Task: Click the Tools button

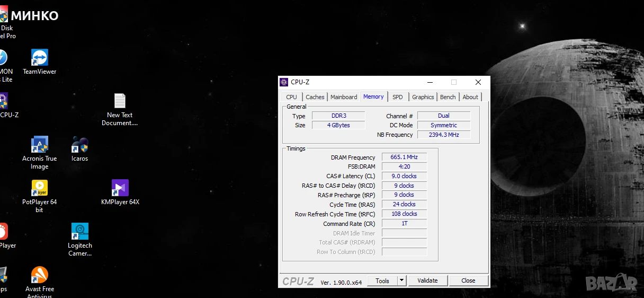Action: [382, 281]
